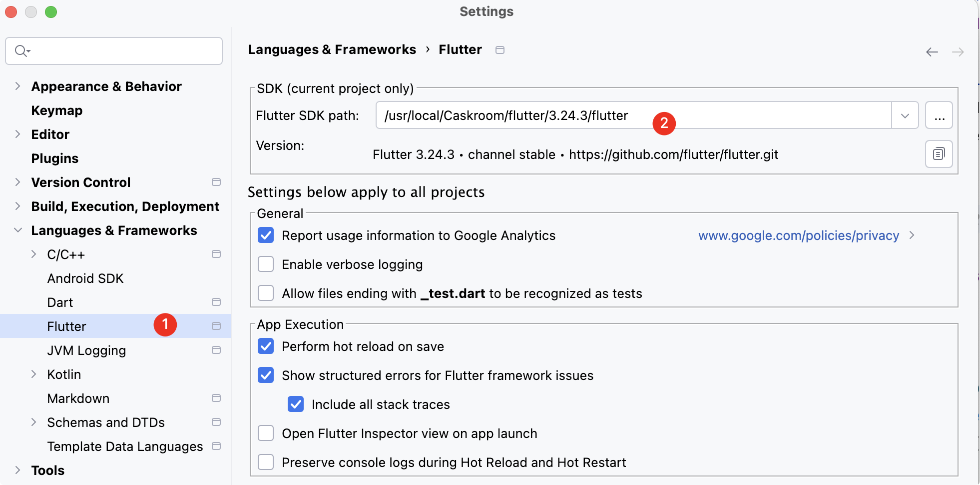Select Template Data Languages settings
Viewport: 980px width, 485px height.
pyautogui.click(x=125, y=446)
